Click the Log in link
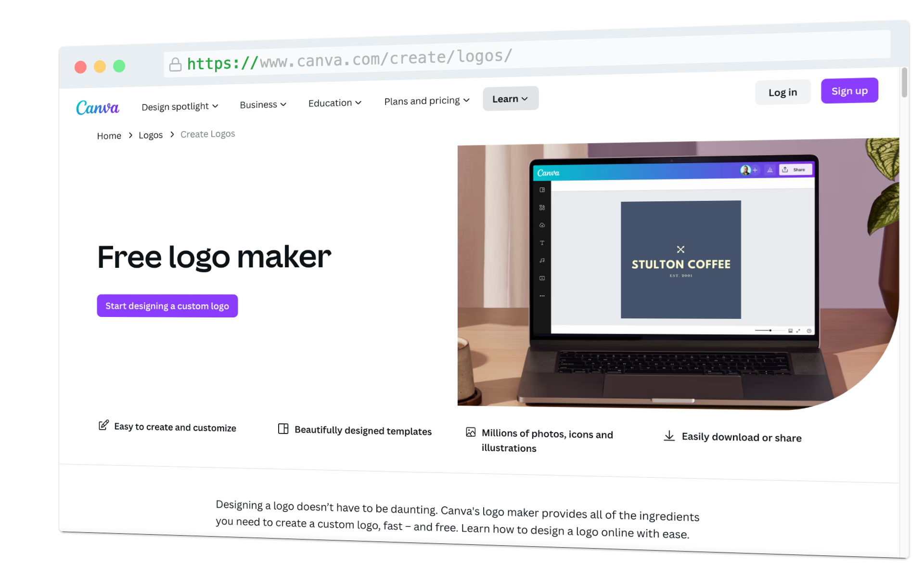924x578 pixels. [783, 91]
